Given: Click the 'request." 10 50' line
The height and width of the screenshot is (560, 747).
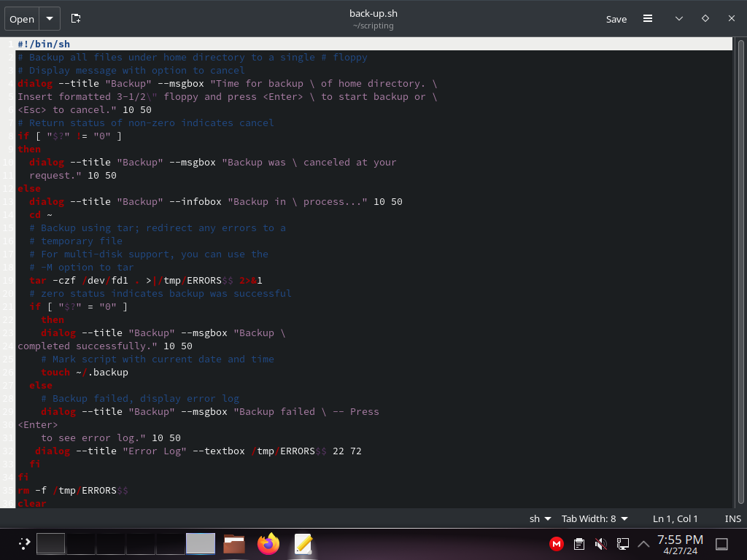Looking at the screenshot, I should point(73,176).
